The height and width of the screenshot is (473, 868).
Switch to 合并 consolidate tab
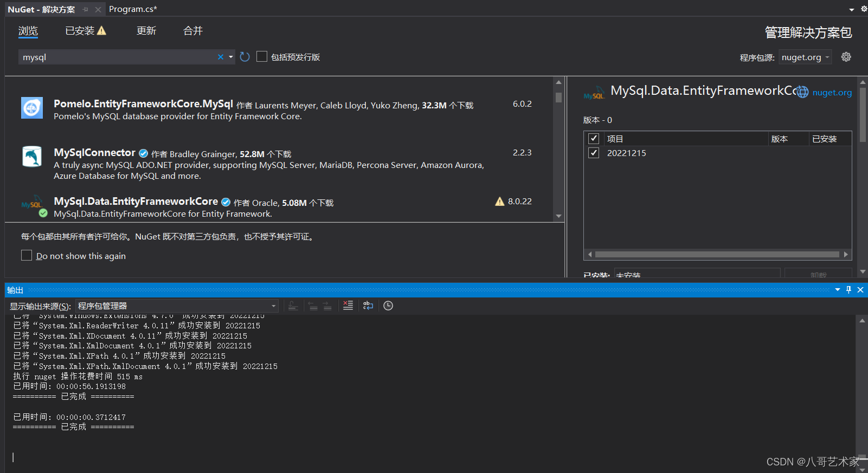(x=193, y=31)
